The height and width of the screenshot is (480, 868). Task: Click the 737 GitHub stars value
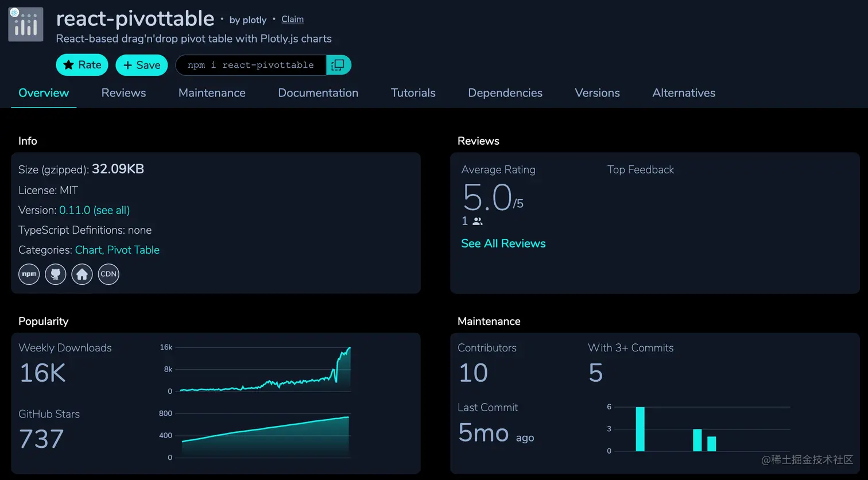coord(41,439)
